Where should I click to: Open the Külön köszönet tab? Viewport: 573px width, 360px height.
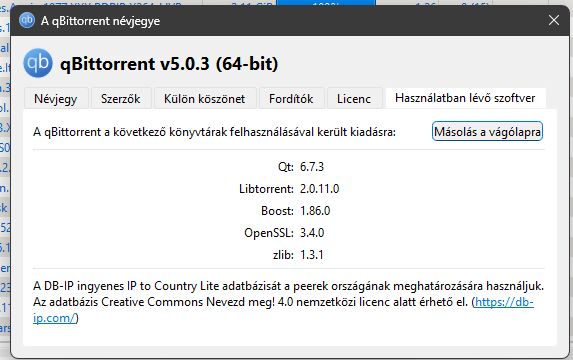205,99
